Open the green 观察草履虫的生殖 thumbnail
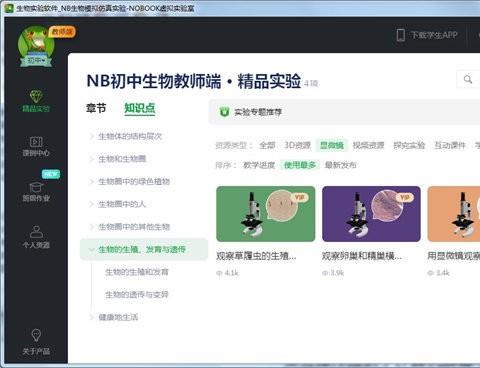 [266, 214]
